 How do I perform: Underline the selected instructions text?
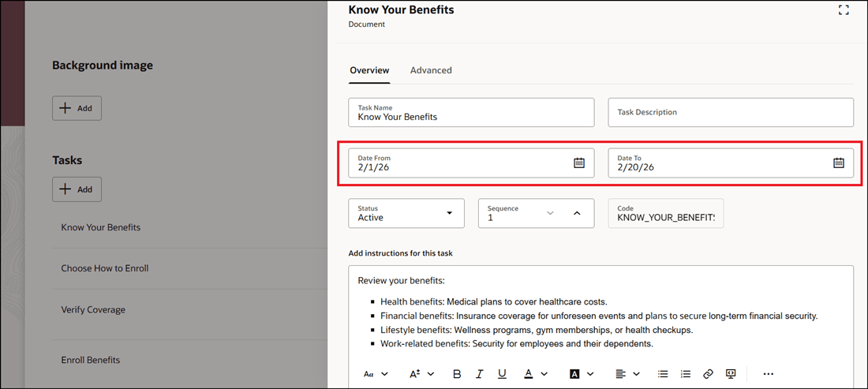coord(502,373)
